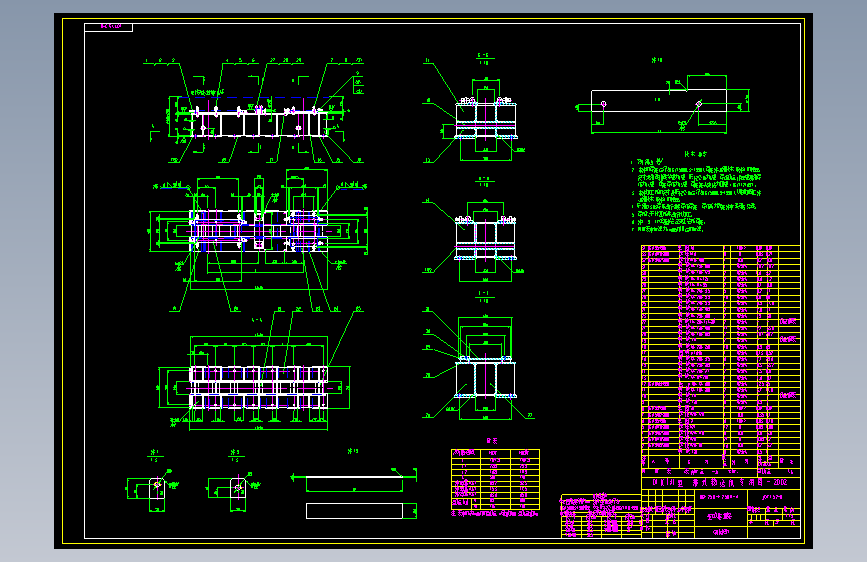This screenshot has width=867, height=562.
Task: Click the lowest cross-section view in the center column
Action: (478, 357)
